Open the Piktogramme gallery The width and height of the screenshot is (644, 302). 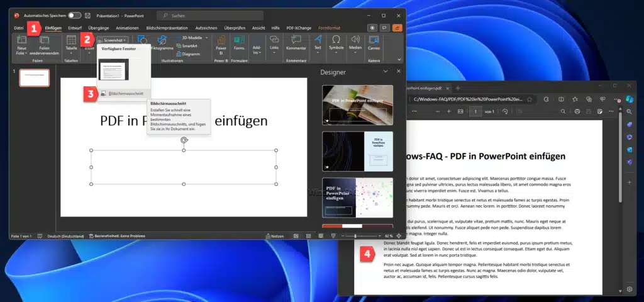click(162, 43)
